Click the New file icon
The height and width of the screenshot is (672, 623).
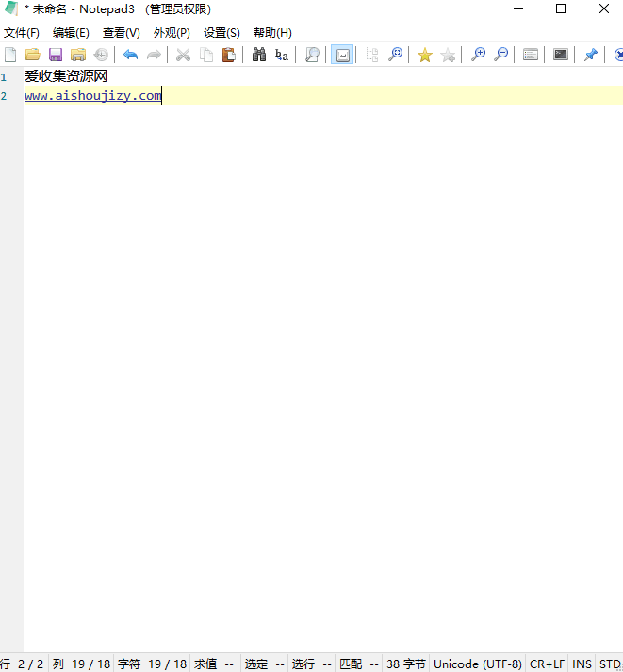[10, 55]
